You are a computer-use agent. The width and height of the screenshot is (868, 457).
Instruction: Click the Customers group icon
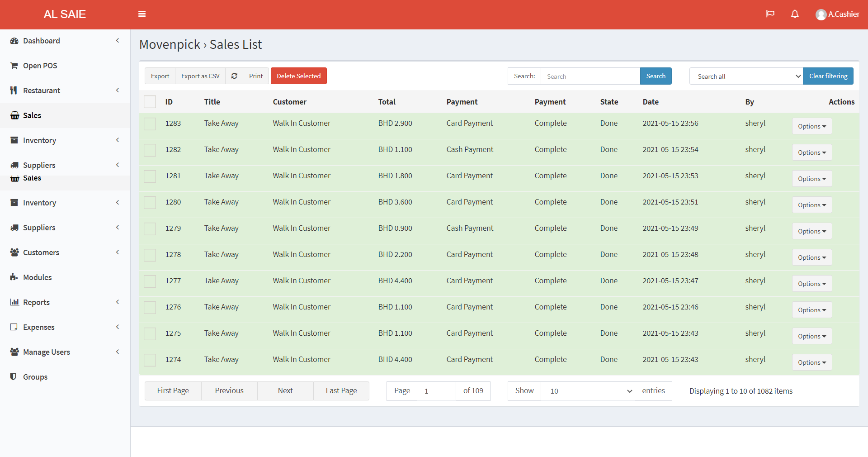coord(14,252)
